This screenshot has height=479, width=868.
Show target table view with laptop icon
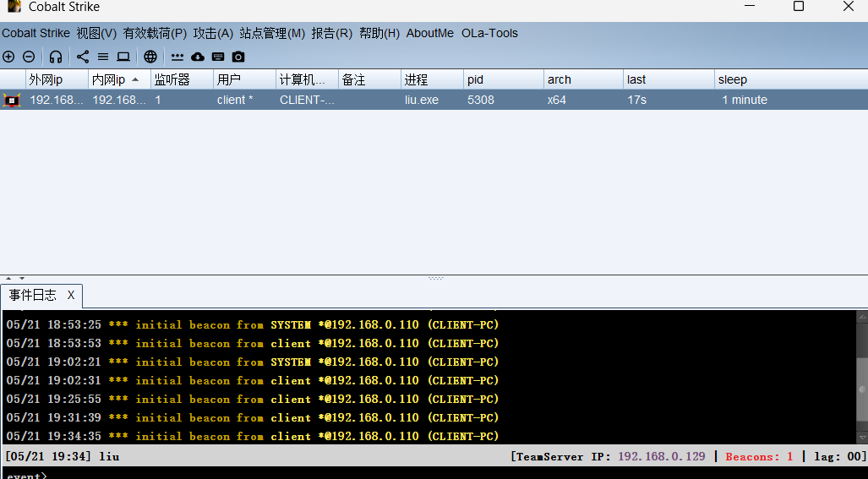point(123,57)
